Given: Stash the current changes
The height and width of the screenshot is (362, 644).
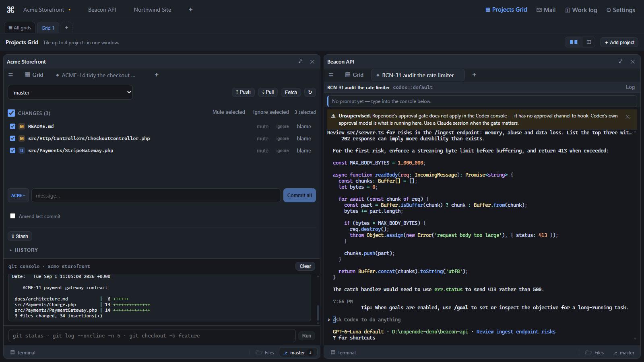Looking at the screenshot, I should (x=20, y=237).
